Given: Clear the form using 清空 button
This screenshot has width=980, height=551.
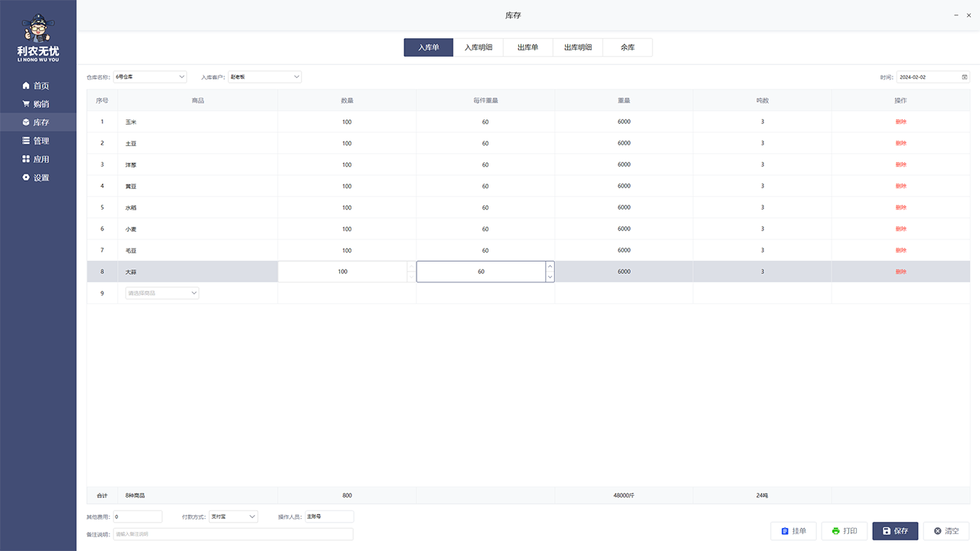Looking at the screenshot, I should pyautogui.click(x=946, y=531).
